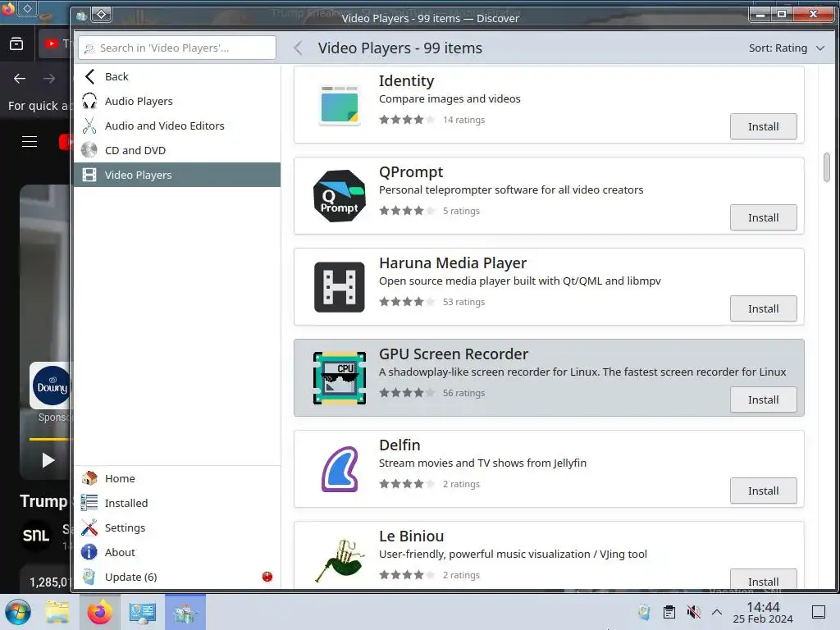840x630 pixels.
Task: Open CD and DVD category
Action: [x=177, y=151]
